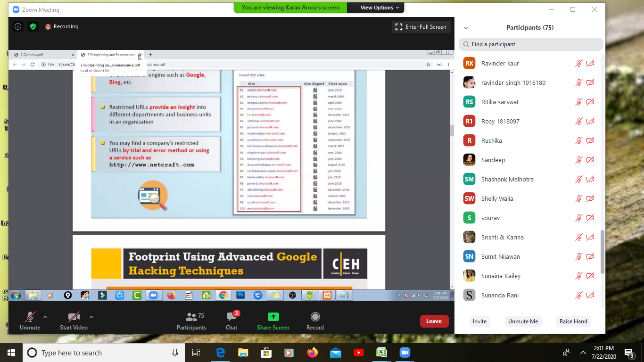
Task: Open the Windows Start menu
Action: pyautogui.click(x=11, y=353)
